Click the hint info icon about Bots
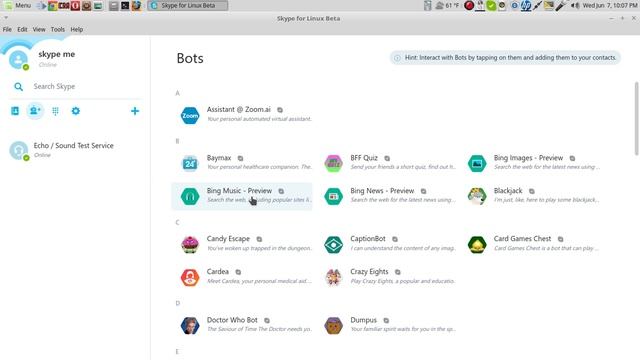This screenshot has width=640, height=360. click(397, 58)
